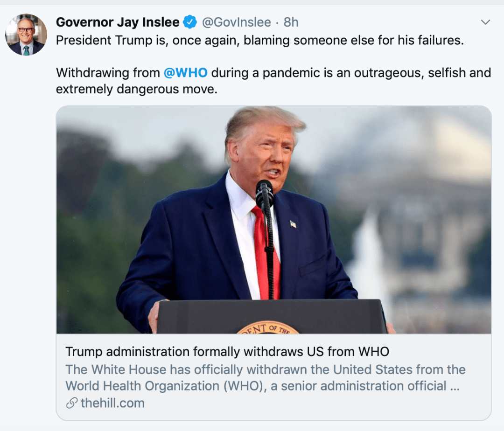Open headline 'Trump administration formally withdraws US from WHO'
Image resolution: width=504 pixels, height=431 pixels.
227,352
